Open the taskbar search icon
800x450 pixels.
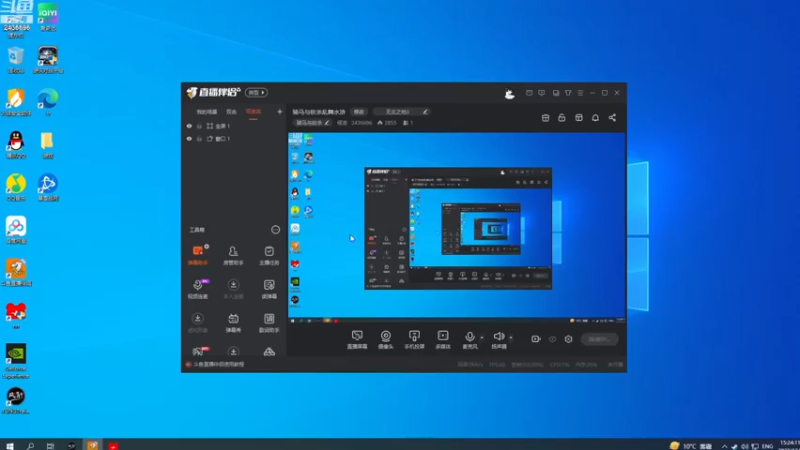click(x=31, y=445)
